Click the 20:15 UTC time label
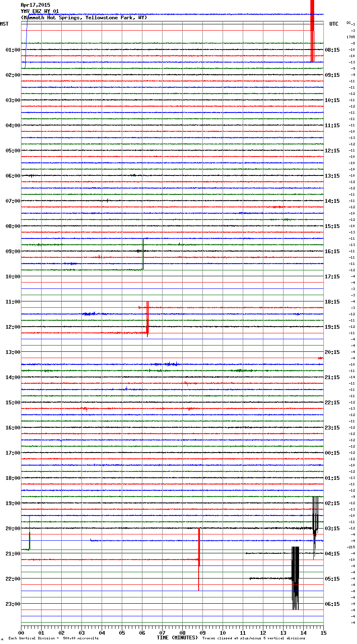The image size is (357, 644). [332, 352]
